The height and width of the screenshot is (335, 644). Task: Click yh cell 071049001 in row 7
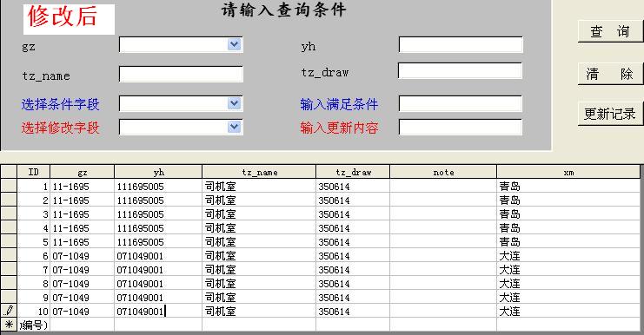(x=158, y=270)
